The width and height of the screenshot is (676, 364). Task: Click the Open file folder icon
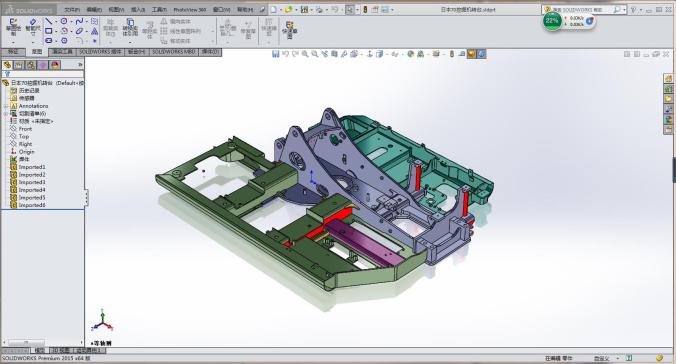coord(288,9)
